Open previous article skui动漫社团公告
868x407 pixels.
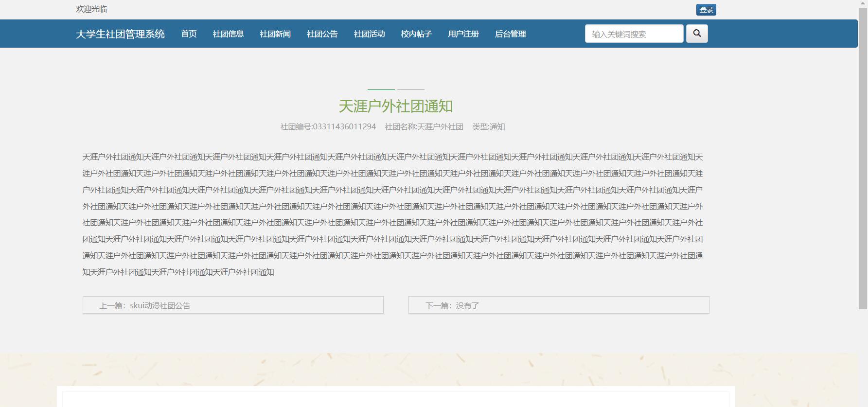click(233, 305)
